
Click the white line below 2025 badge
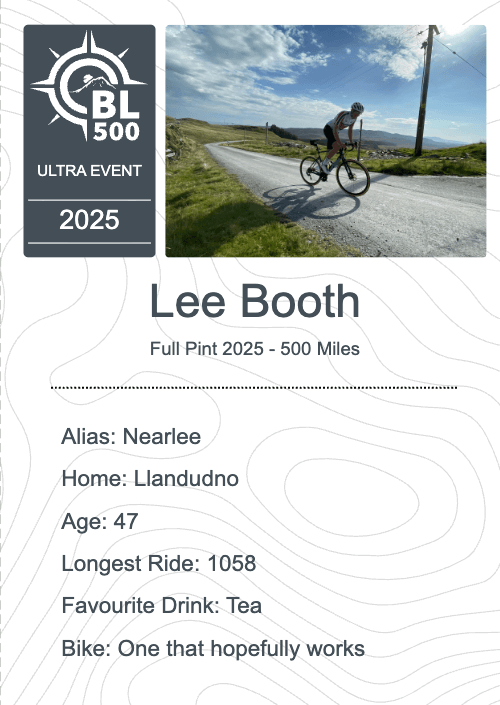tap(89, 243)
